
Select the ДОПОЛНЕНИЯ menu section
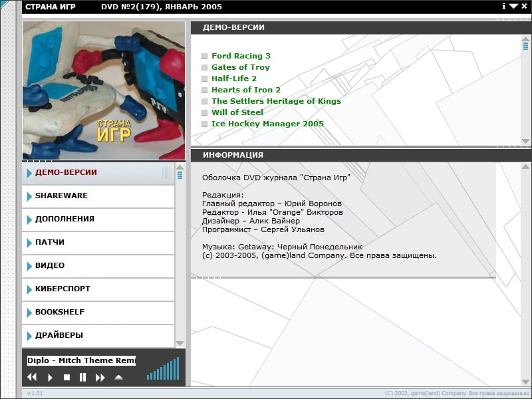[x=98, y=219]
